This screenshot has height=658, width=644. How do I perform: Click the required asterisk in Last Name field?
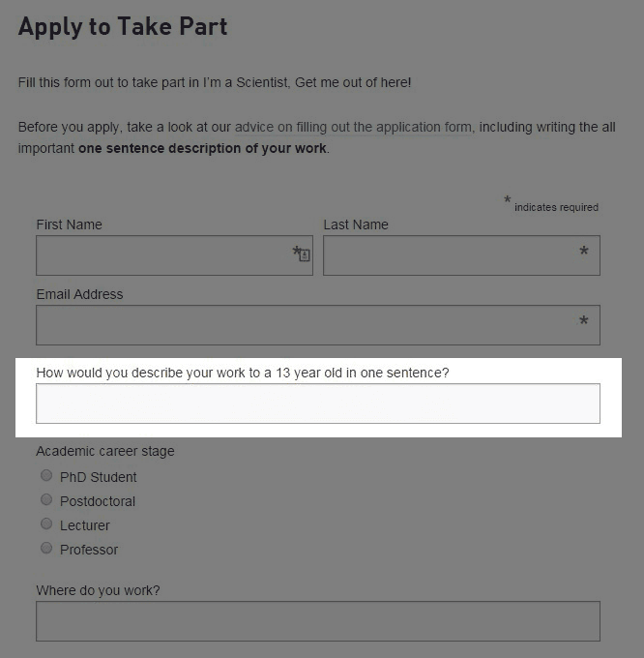(x=583, y=253)
